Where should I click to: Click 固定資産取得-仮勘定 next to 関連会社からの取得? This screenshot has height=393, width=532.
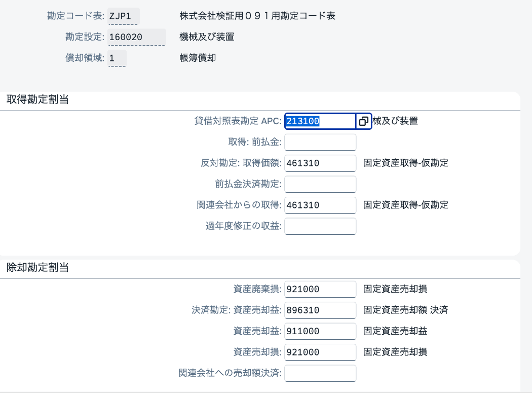[x=406, y=205]
